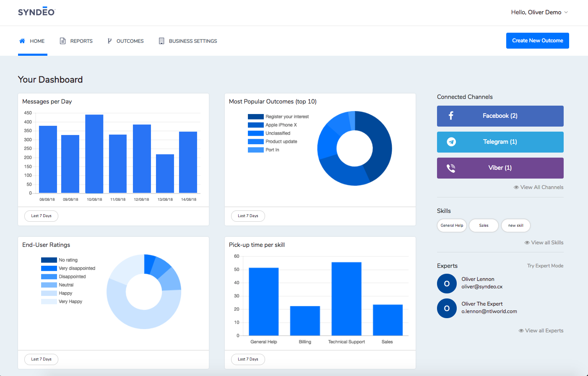Click o.lennon@ntlworld.com email address
The width and height of the screenshot is (588, 376).
pos(489,311)
